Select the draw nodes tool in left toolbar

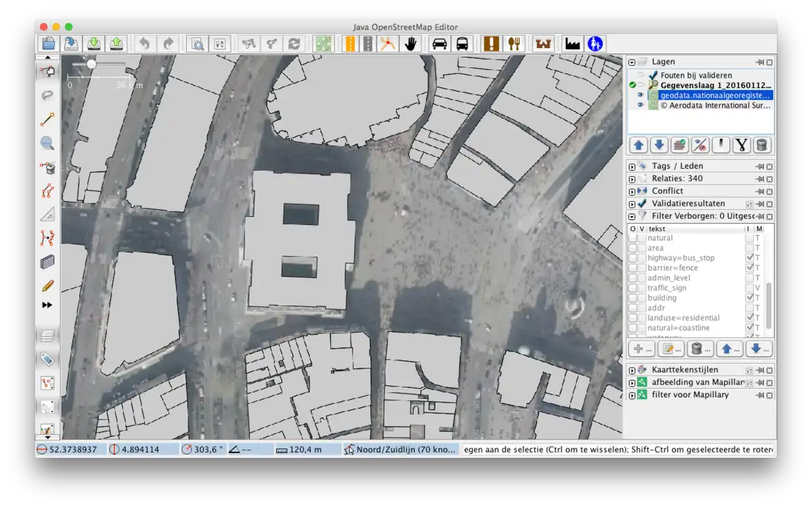tap(47, 120)
